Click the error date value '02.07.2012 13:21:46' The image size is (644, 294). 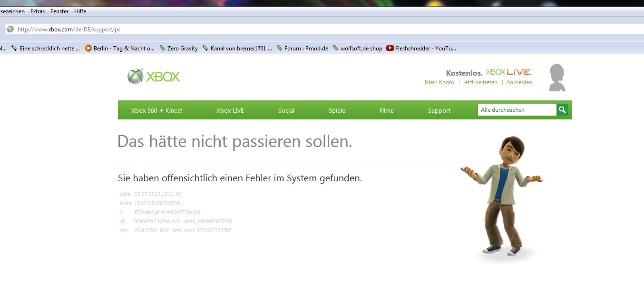158,194
